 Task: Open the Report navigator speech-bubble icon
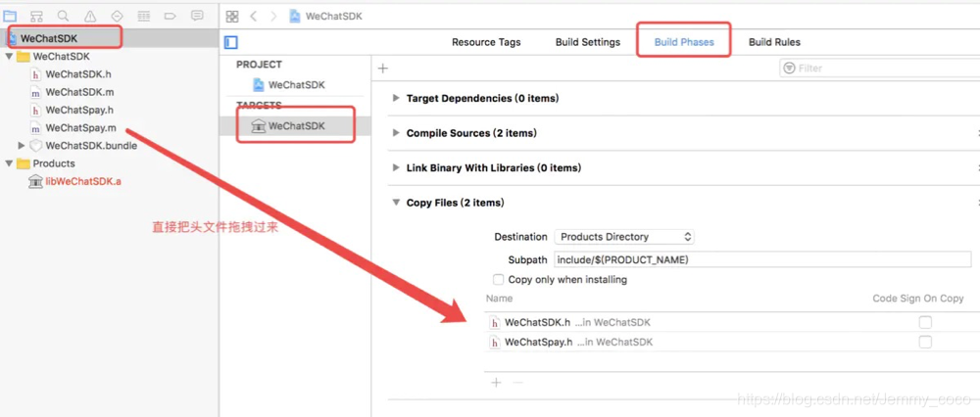pyautogui.click(x=197, y=16)
